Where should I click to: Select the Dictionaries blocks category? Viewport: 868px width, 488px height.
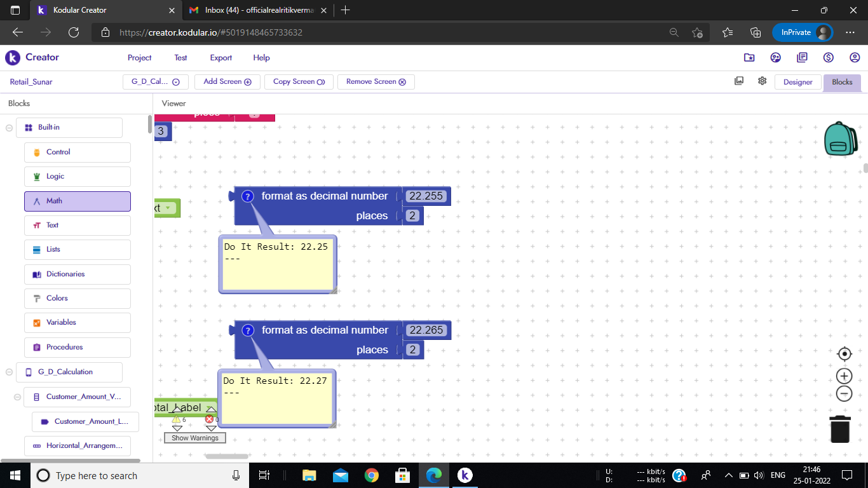click(x=78, y=274)
